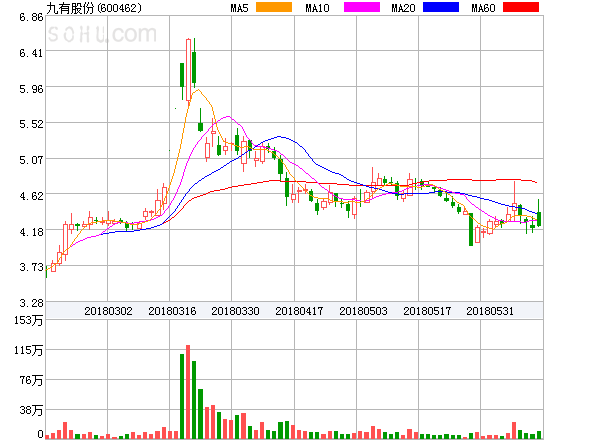Click the orange MA5 legend swatch
Viewport: 600px width, 440px height.
point(274,7)
